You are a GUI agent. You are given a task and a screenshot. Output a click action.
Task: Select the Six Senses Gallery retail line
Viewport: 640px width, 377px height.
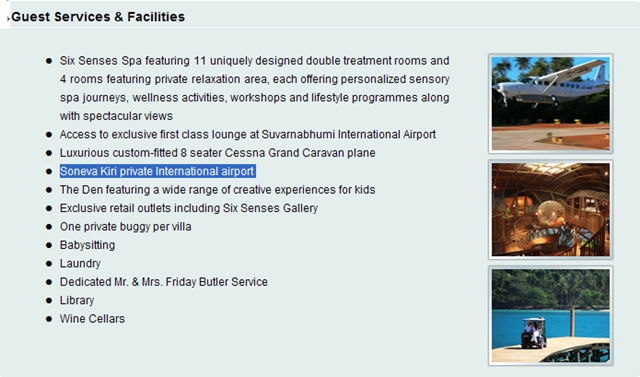[189, 208]
